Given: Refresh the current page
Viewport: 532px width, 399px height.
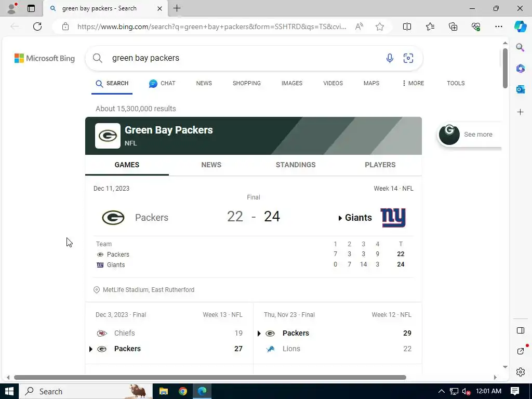Looking at the screenshot, I should pyautogui.click(x=37, y=26).
